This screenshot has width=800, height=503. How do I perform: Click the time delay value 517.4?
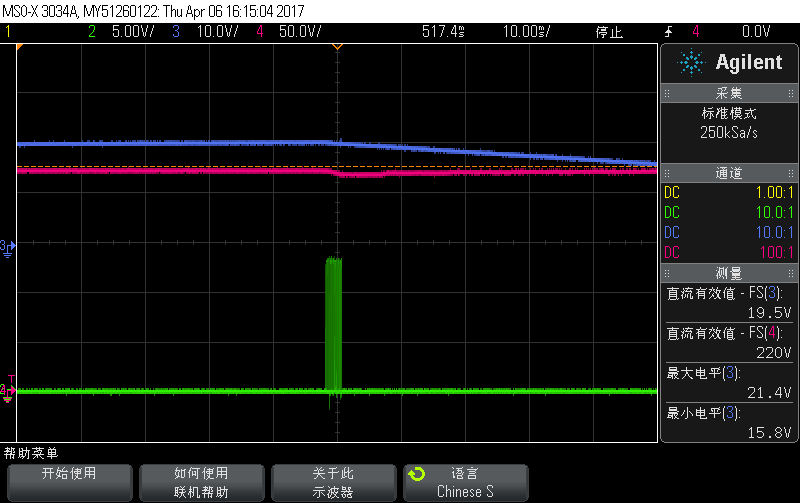click(443, 32)
